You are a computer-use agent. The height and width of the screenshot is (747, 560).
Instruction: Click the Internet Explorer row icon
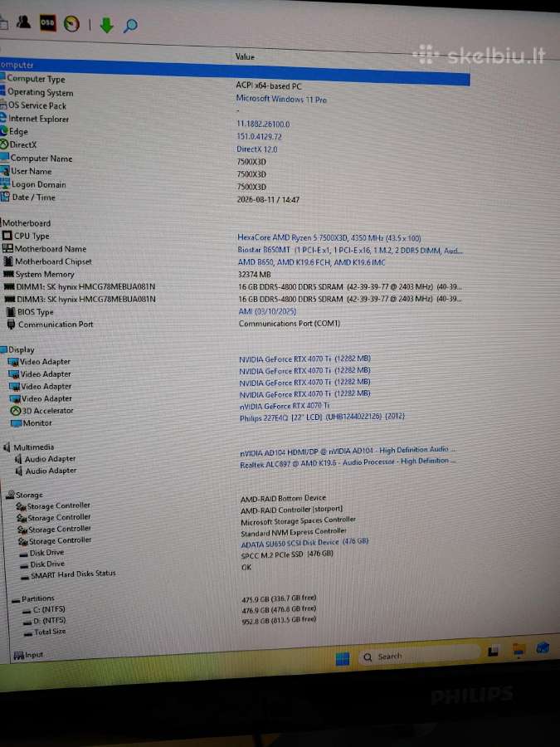coord(2,118)
